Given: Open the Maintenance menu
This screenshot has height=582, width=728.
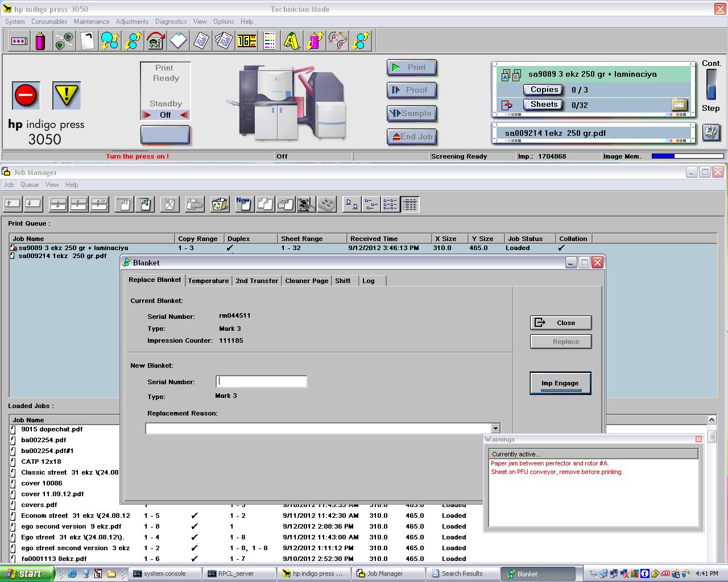Looking at the screenshot, I should [x=92, y=22].
